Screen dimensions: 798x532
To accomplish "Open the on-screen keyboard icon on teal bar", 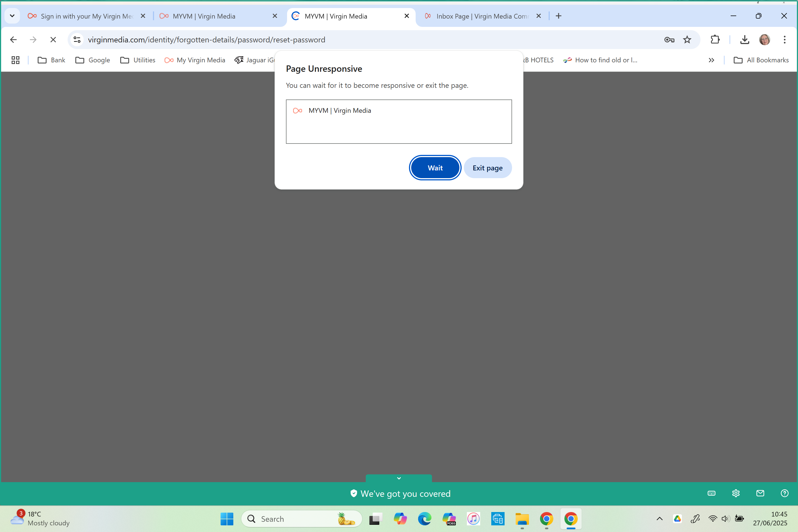I will point(711,493).
